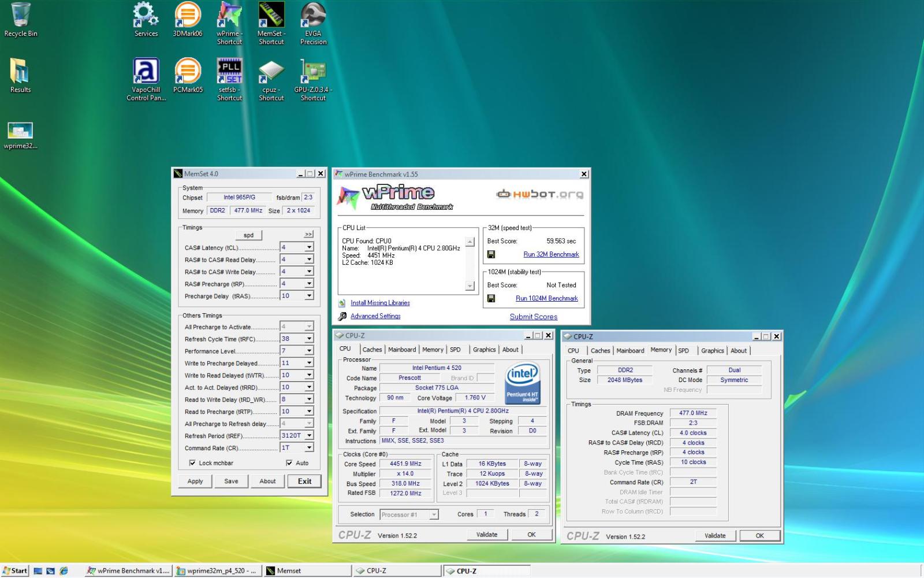This screenshot has width=924, height=578.
Task: Open Memory tab in left CPU-Z window
Action: pyautogui.click(x=433, y=350)
